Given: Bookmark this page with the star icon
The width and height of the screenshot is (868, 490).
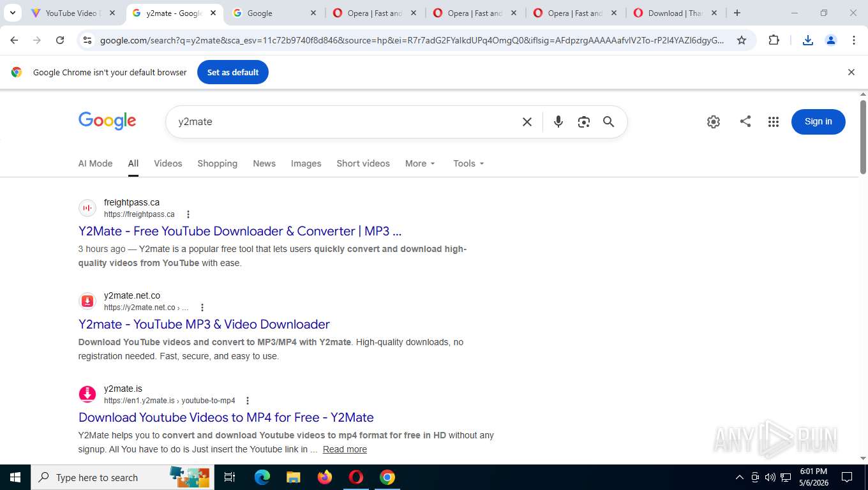Looking at the screenshot, I should [x=742, y=40].
